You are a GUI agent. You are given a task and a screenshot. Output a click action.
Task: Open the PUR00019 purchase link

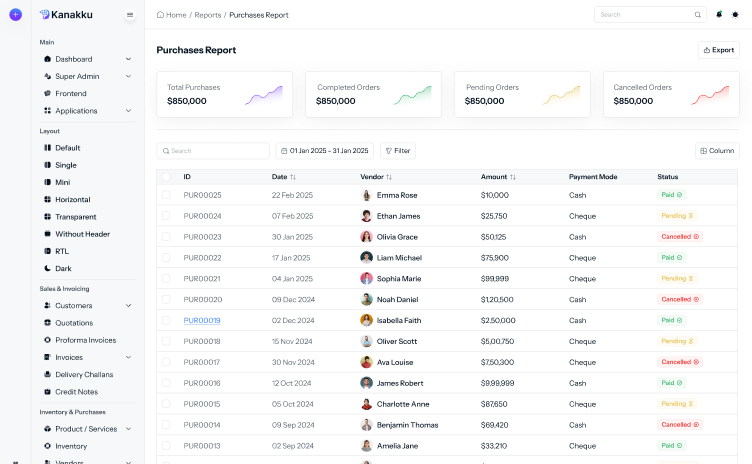pyautogui.click(x=202, y=321)
